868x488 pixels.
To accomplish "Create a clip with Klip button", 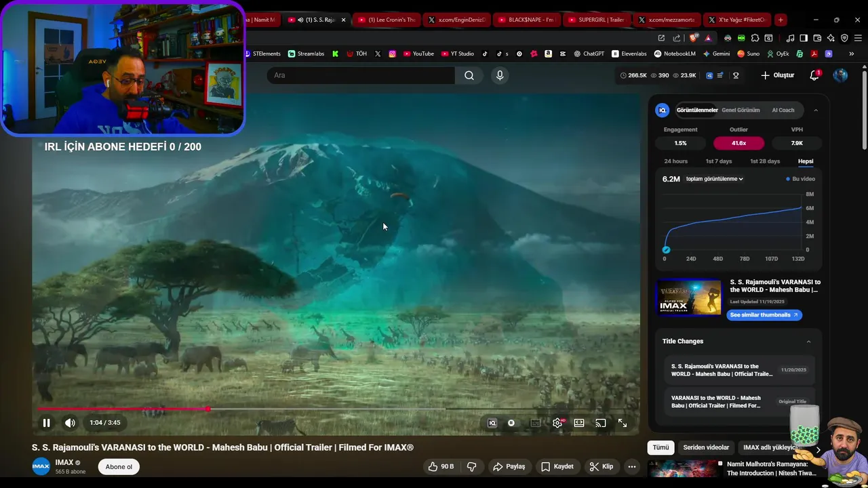I will 601,466.
